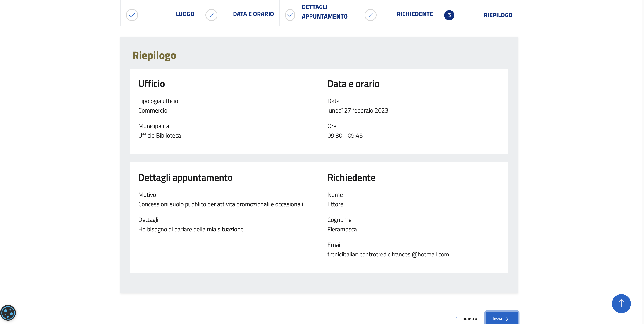Click the appointment date lunedì 27 febbraio

point(358,110)
